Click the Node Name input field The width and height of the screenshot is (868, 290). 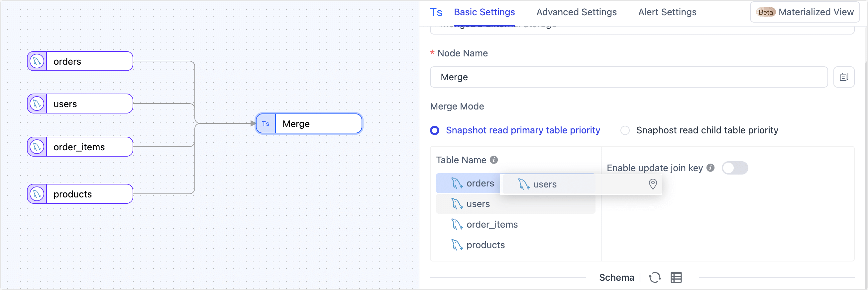click(x=628, y=77)
